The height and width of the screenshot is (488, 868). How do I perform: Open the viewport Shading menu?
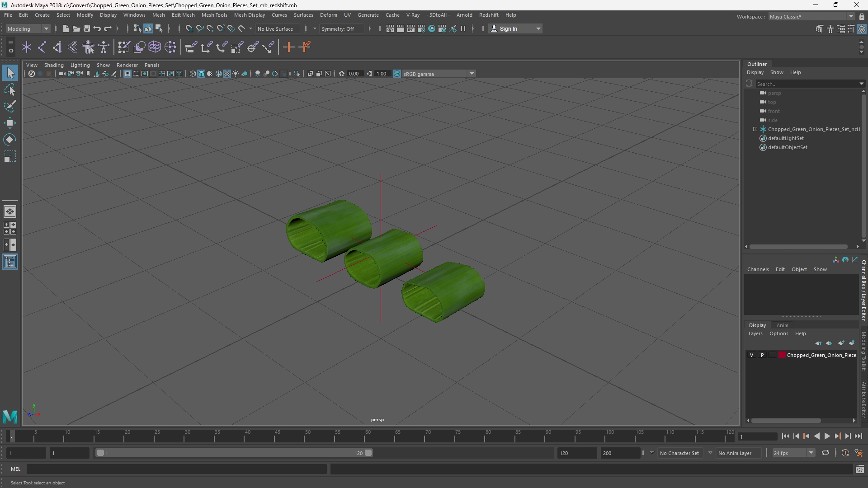click(54, 65)
